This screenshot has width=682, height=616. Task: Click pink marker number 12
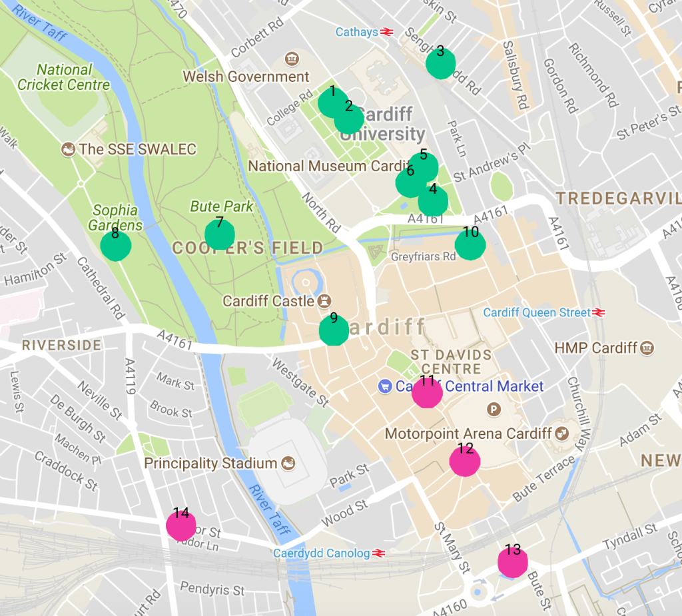point(465,461)
